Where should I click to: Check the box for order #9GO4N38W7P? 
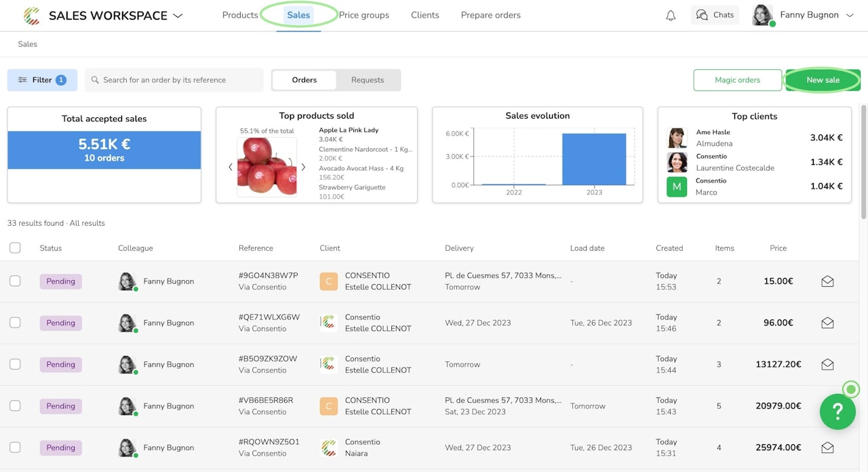tap(15, 281)
